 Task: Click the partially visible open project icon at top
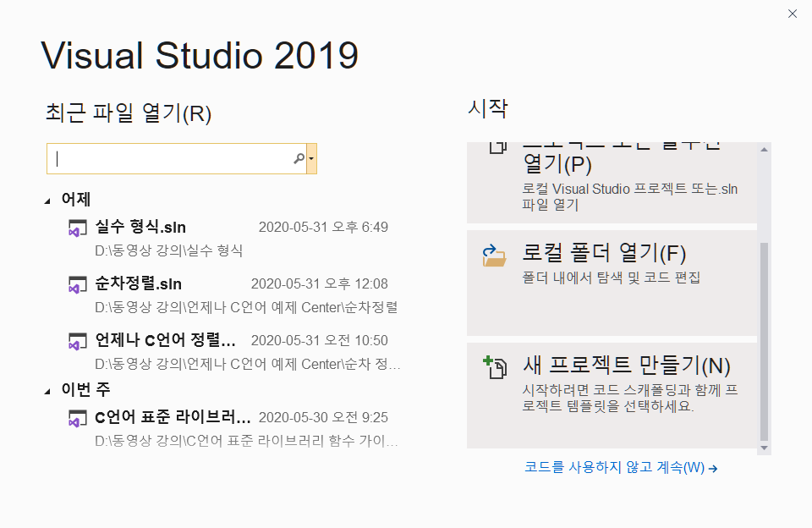pos(497,148)
